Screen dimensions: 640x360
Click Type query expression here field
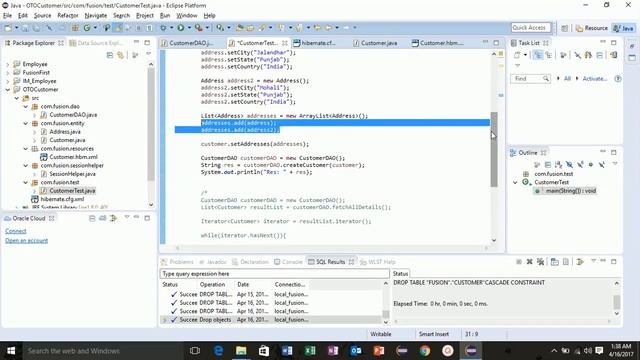(x=275, y=273)
